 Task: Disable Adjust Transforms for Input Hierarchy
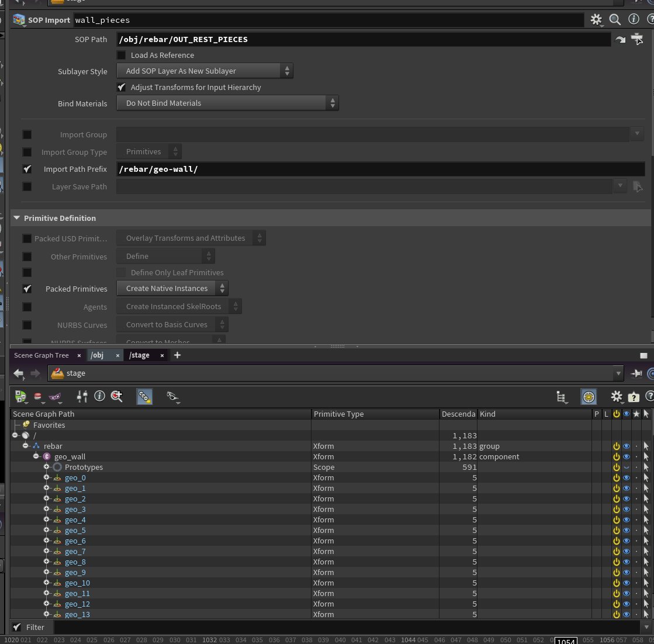click(122, 87)
